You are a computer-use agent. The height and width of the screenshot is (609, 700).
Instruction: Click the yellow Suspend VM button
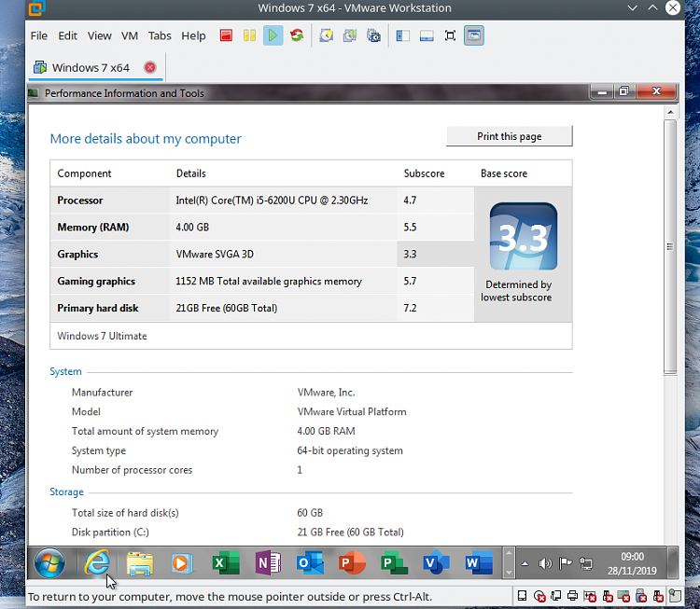click(249, 35)
